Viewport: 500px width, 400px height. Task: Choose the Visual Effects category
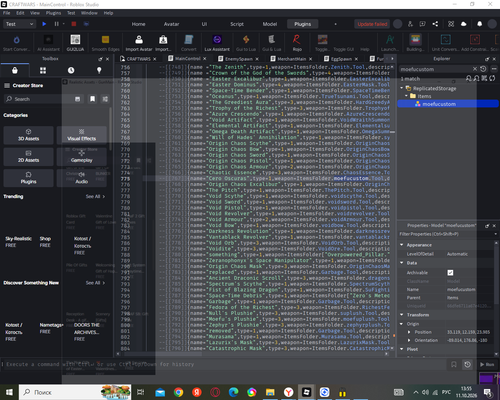[82, 135]
